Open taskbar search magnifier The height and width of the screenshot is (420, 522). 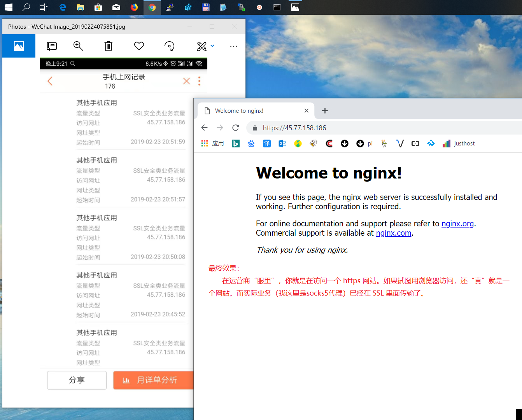point(26,7)
